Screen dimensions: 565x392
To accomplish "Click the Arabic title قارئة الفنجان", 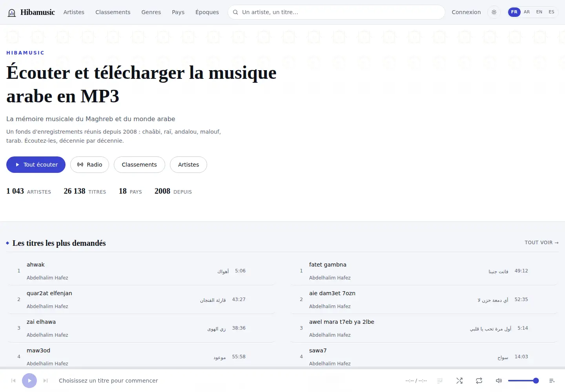I will pyautogui.click(x=213, y=300).
